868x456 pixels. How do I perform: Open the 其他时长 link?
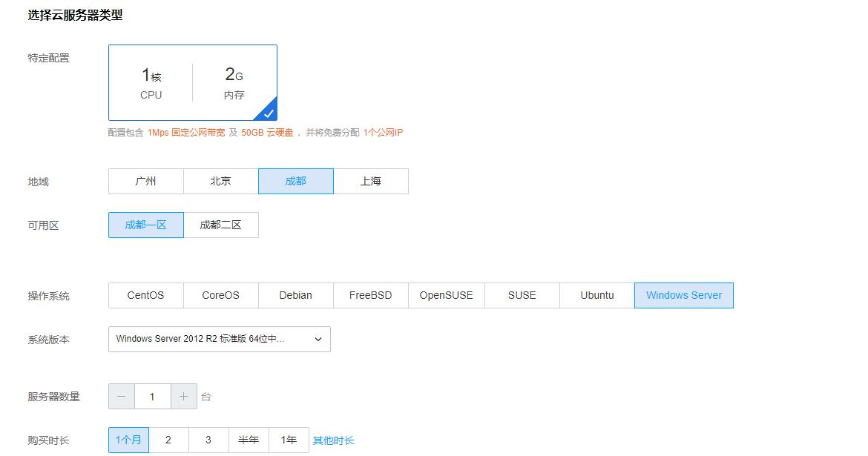(333, 440)
